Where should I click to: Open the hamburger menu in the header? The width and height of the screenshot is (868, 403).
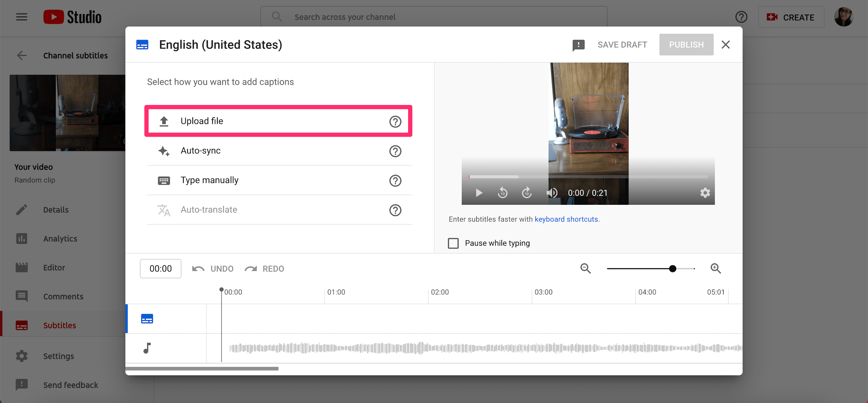22,17
